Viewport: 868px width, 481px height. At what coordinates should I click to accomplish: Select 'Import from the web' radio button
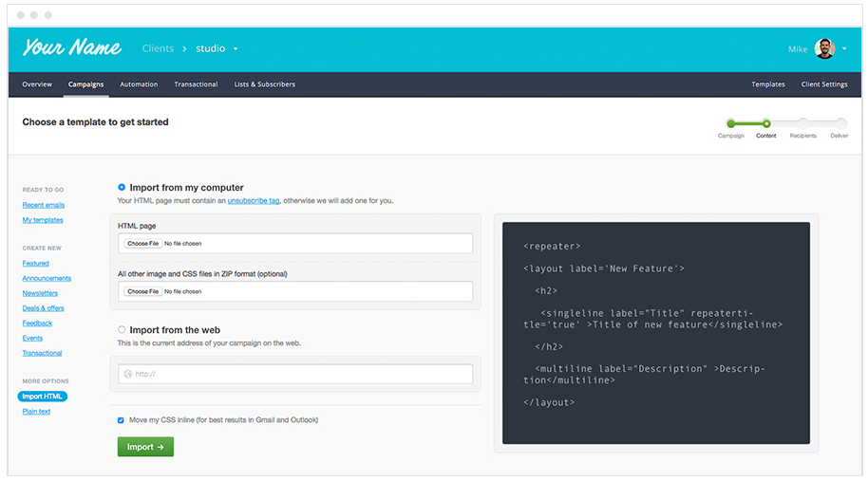(122, 329)
